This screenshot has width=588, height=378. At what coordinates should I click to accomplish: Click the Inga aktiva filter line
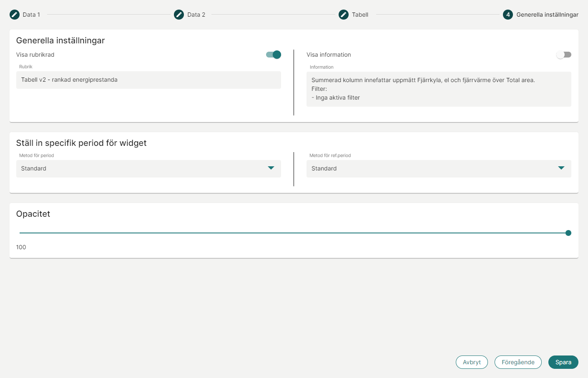[336, 98]
